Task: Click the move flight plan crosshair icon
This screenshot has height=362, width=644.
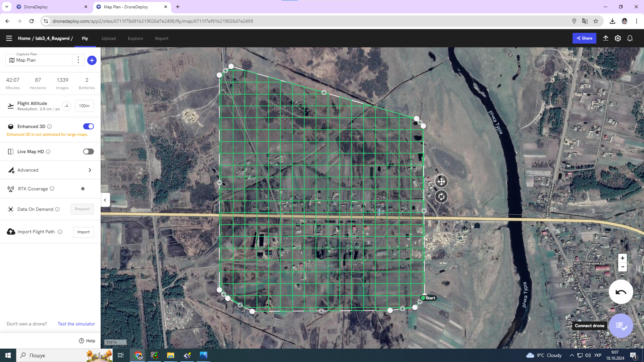Action: pos(441,181)
